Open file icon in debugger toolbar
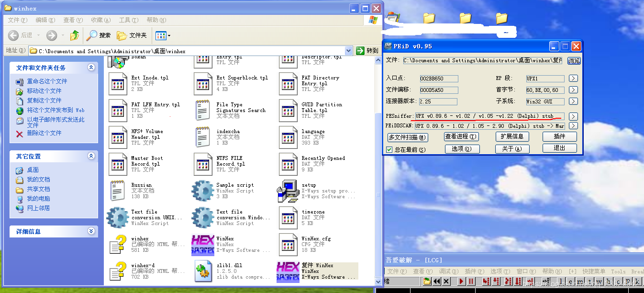644x293 pixels. [x=427, y=281]
